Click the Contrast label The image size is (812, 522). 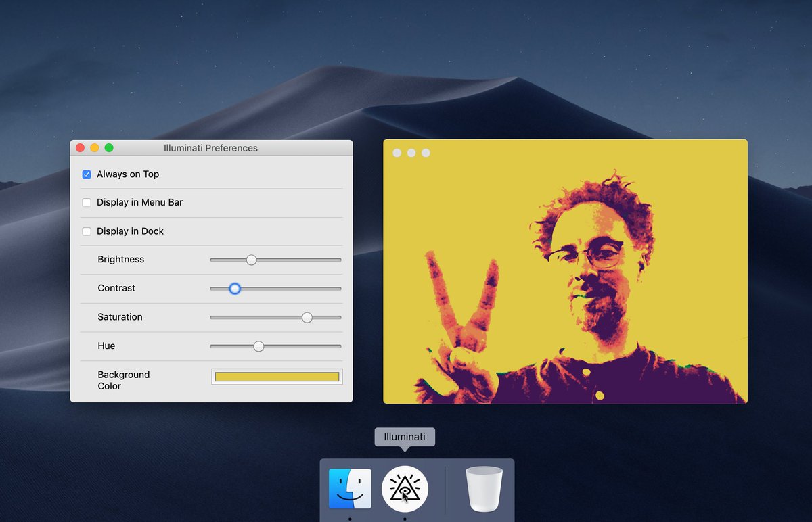[x=116, y=288]
